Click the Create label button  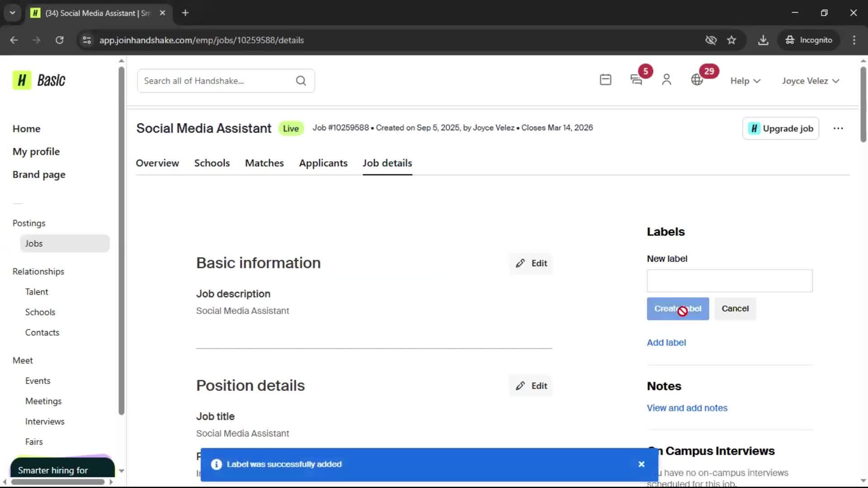pos(678,309)
